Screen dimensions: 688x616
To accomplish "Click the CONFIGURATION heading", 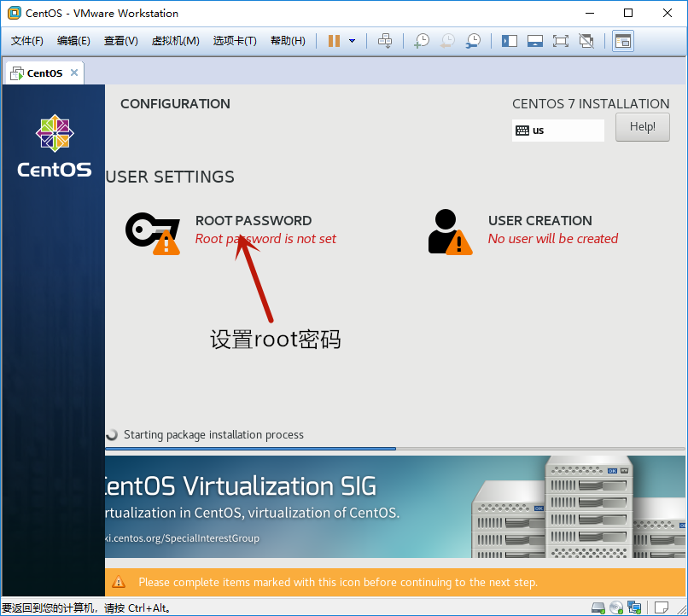I will point(175,104).
